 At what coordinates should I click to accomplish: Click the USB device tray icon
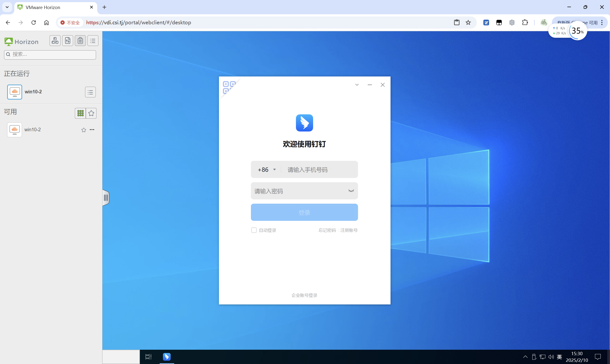click(534, 357)
